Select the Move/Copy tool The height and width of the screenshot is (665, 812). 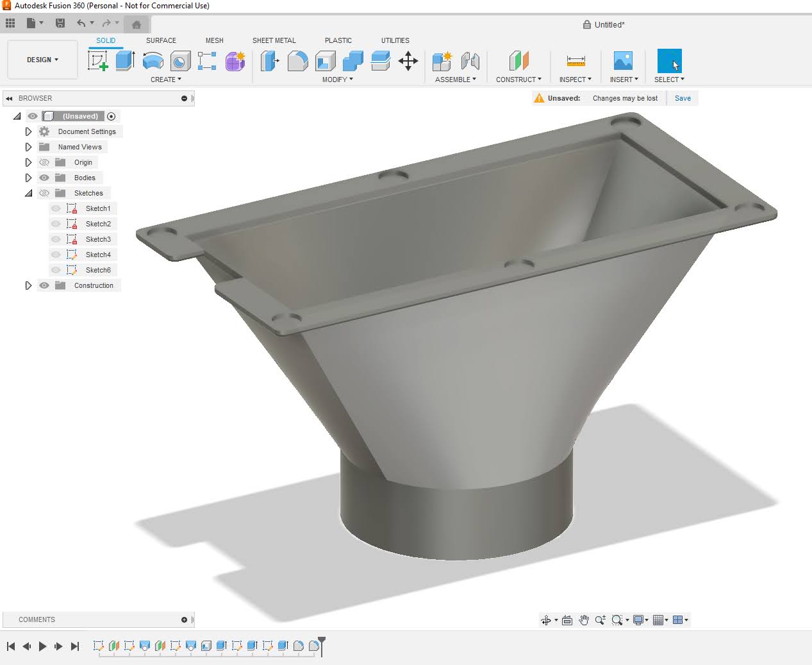coord(408,61)
